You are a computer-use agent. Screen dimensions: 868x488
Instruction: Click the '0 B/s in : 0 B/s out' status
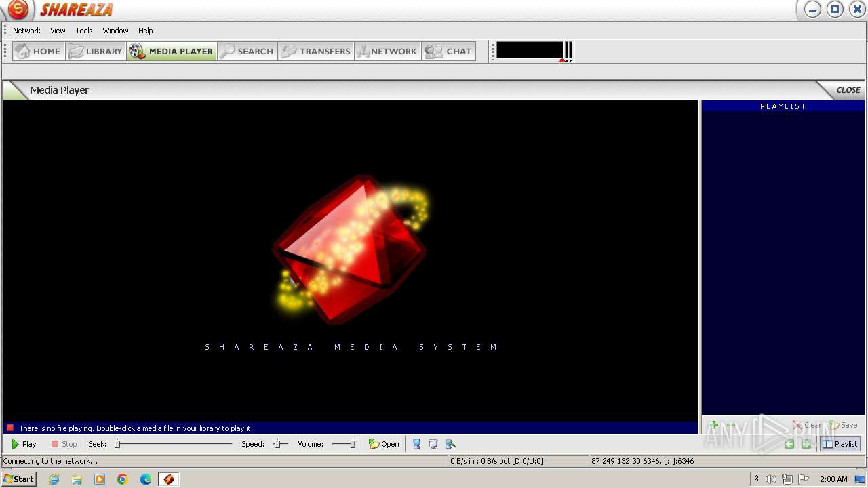[497, 461]
